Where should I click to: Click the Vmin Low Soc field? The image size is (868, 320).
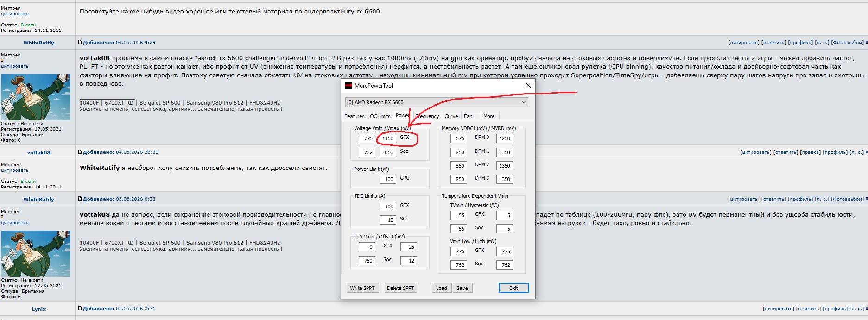459,265
